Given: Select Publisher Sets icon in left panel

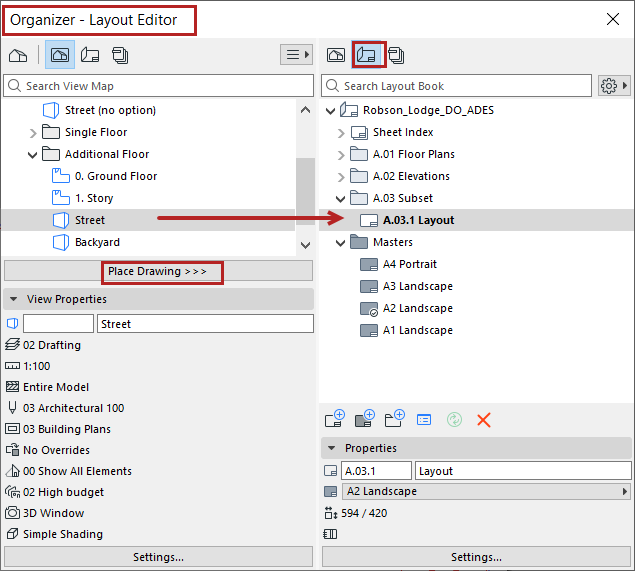Looking at the screenshot, I should [120, 55].
